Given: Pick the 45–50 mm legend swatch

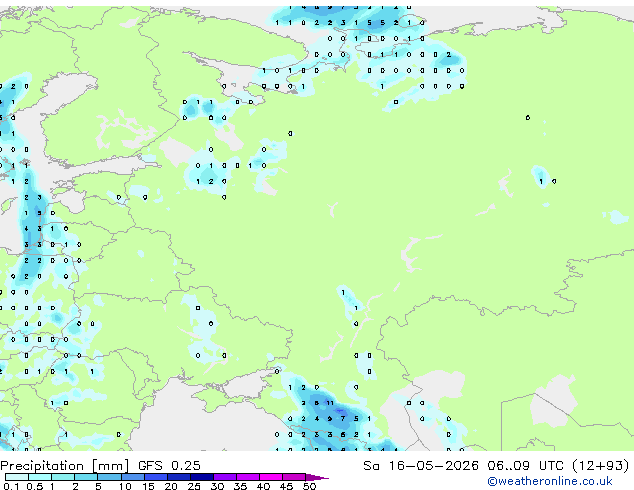Looking at the screenshot, I should click(x=294, y=477).
